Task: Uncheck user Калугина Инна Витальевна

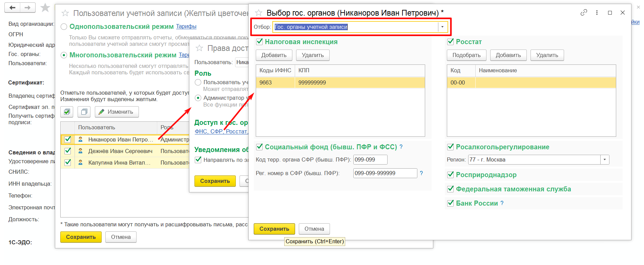Action: (68, 162)
